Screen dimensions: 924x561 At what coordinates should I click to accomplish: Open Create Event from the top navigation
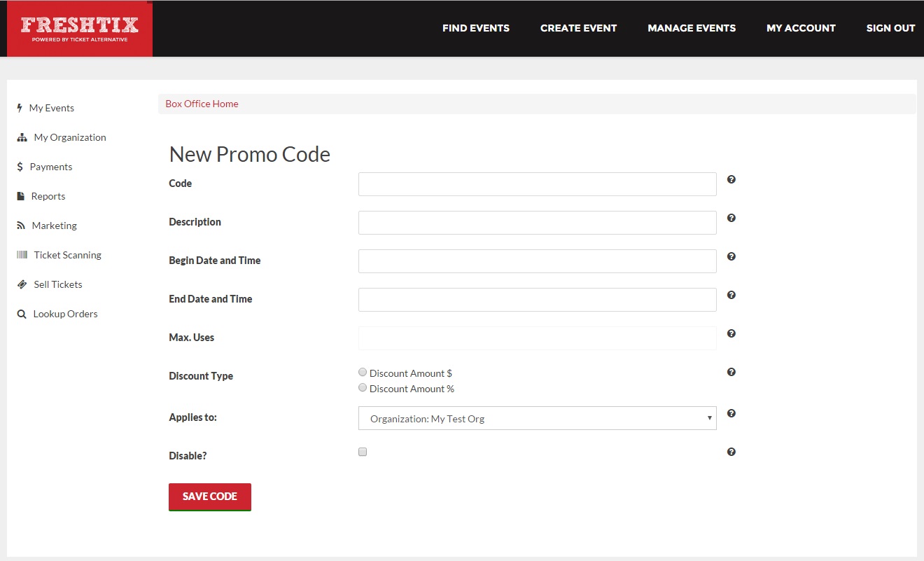(579, 28)
